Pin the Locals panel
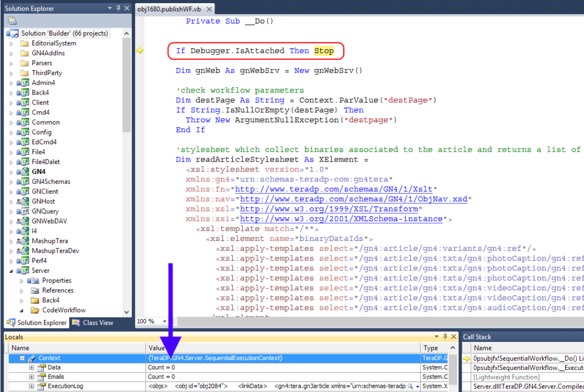Viewport: 584px width, 392px height. coord(445,337)
